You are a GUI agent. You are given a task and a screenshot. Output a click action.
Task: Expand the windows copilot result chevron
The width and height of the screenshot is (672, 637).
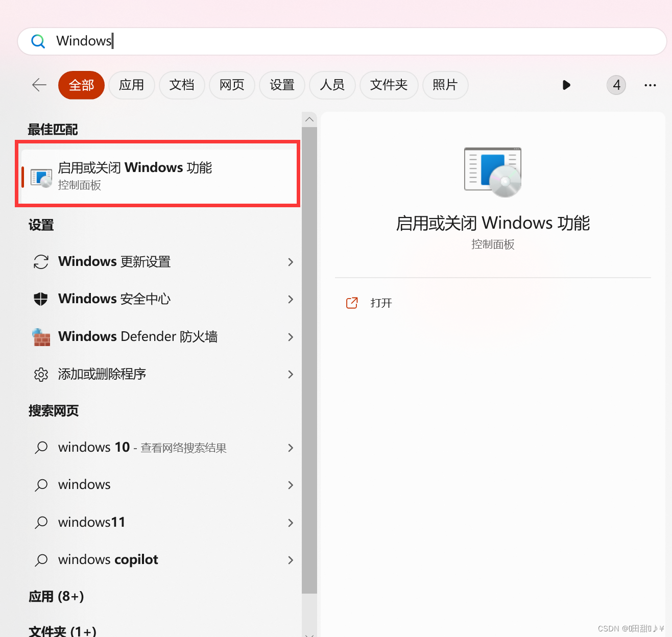[291, 560]
